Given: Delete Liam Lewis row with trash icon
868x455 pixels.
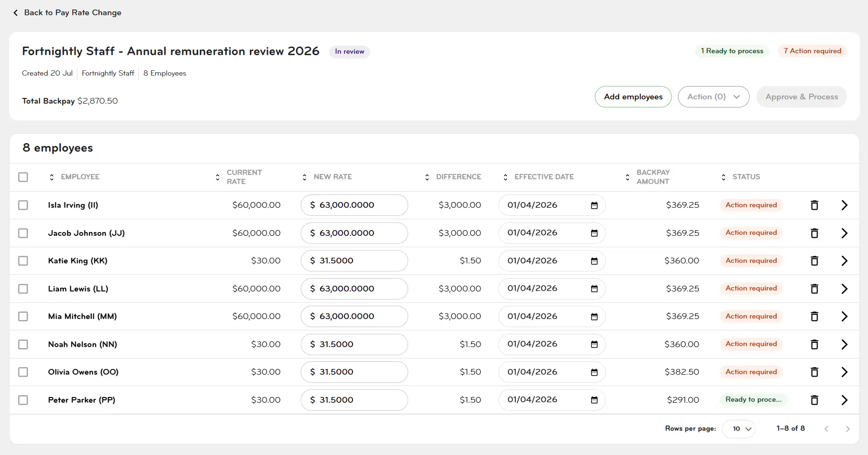Looking at the screenshot, I should coord(814,289).
